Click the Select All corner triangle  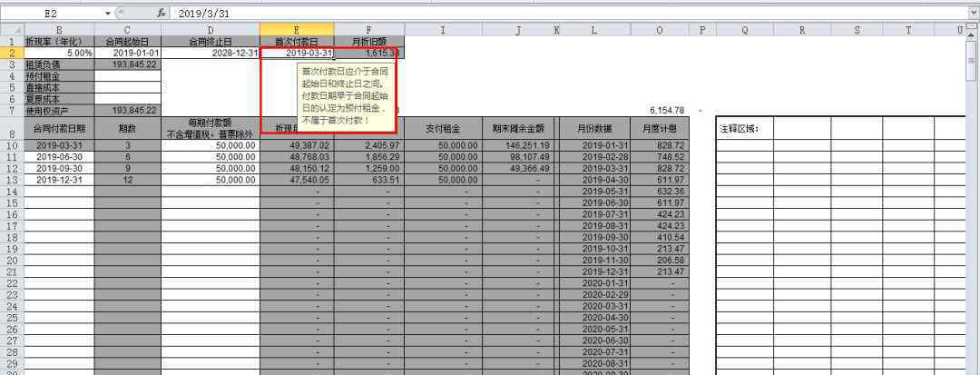pyautogui.click(x=11, y=30)
